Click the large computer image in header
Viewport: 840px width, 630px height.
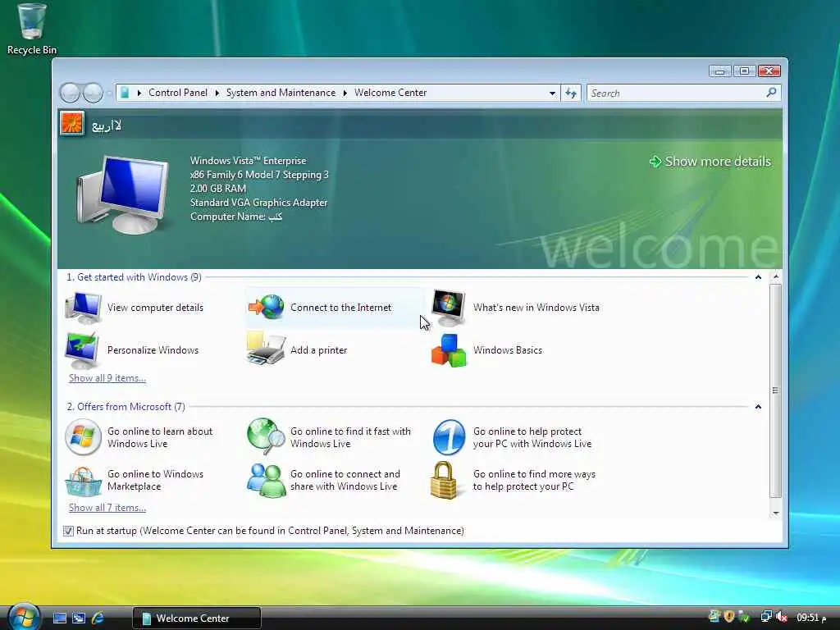point(123,194)
